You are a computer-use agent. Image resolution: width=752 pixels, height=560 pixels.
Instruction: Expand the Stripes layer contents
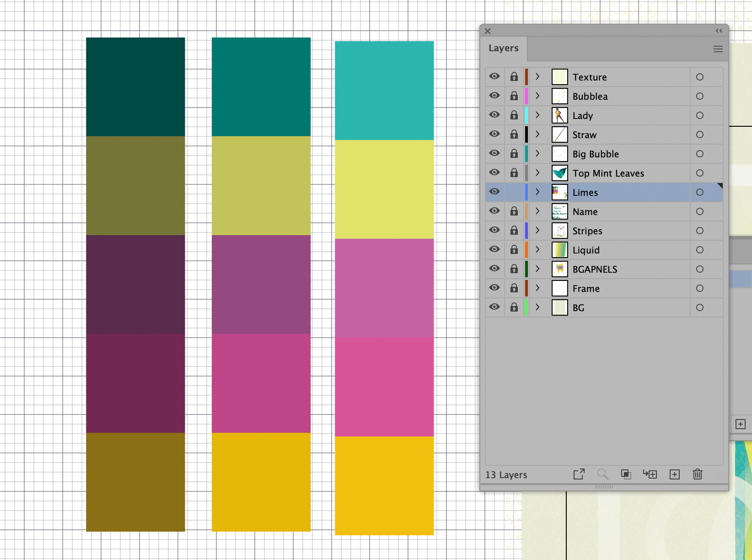538,231
